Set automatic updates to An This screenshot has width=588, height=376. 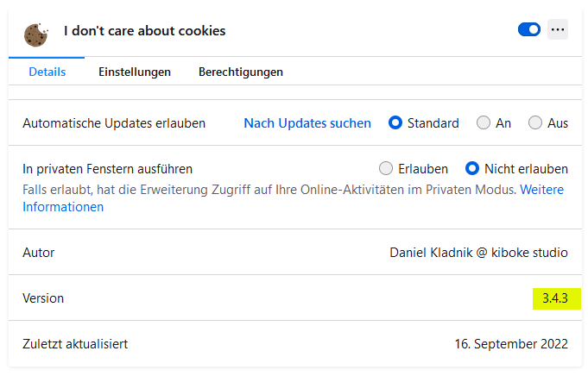[484, 123]
